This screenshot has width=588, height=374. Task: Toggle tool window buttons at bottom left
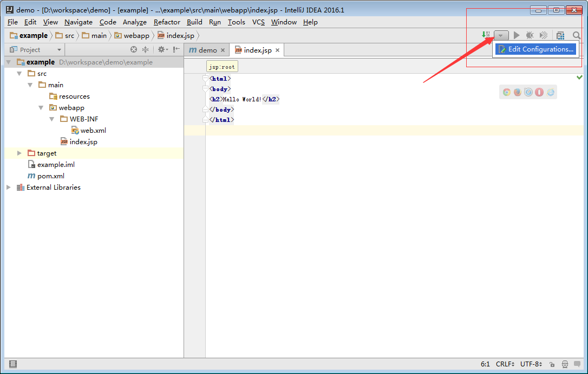click(x=13, y=364)
